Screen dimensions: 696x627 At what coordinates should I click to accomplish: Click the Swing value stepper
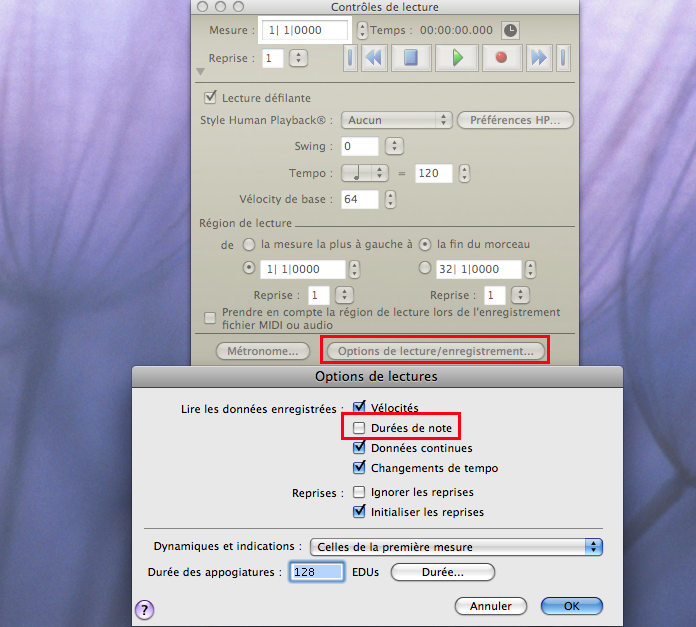pos(394,146)
